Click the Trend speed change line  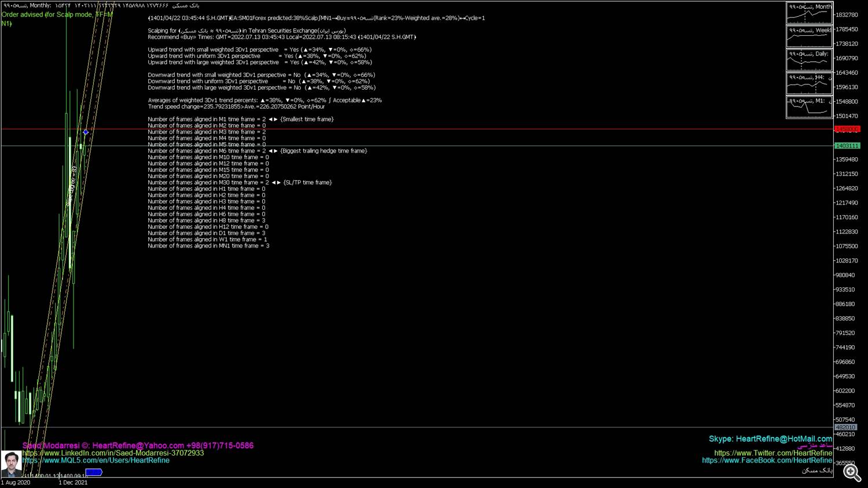(236, 107)
